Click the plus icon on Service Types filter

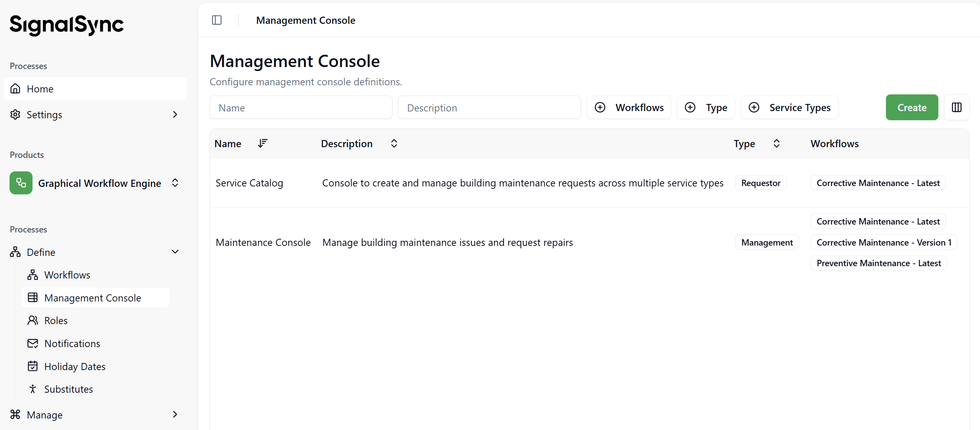(754, 107)
